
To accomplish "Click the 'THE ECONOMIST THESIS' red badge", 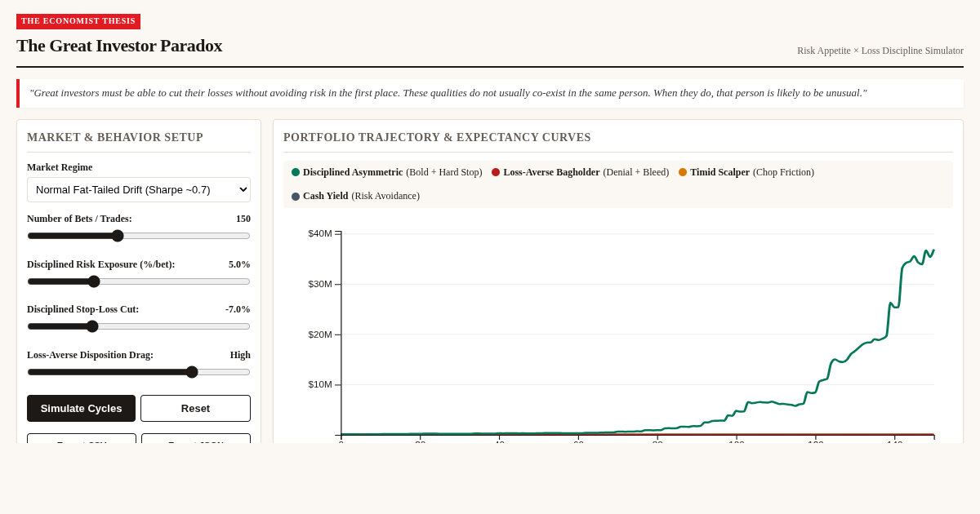I will (x=78, y=21).
